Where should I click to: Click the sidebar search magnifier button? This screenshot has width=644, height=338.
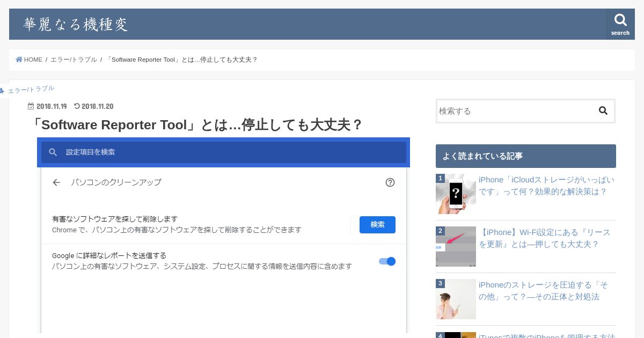[x=603, y=111]
